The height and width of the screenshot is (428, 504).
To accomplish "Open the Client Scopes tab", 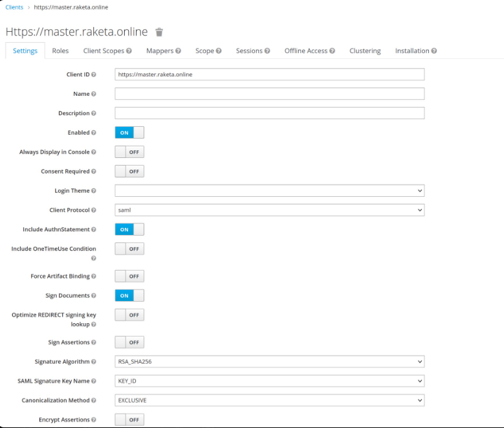I will [104, 51].
